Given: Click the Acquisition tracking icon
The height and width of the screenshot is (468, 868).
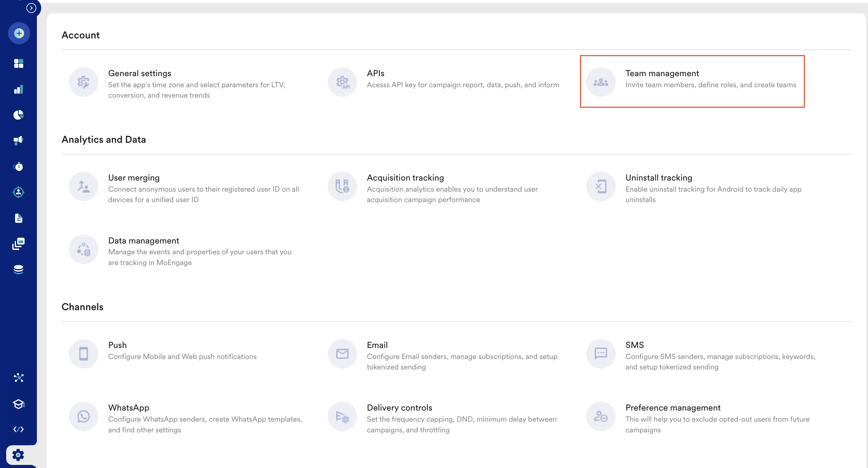Looking at the screenshot, I should 342,186.
